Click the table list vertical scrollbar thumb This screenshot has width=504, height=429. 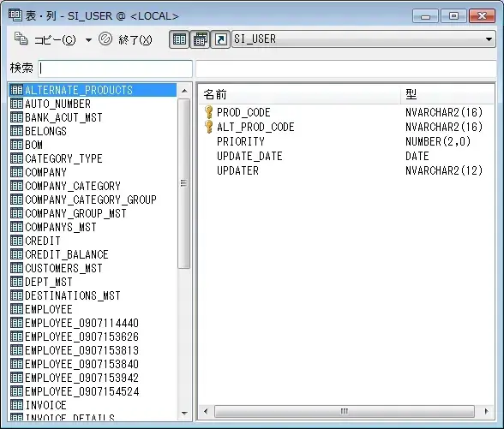[183, 183]
